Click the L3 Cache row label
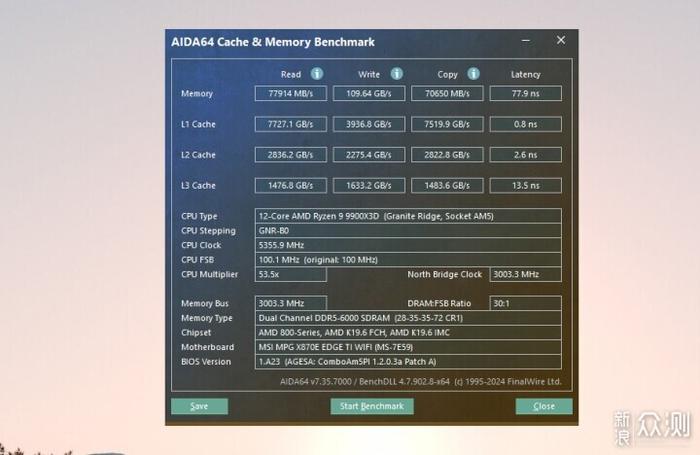The image size is (700, 455). tap(198, 185)
